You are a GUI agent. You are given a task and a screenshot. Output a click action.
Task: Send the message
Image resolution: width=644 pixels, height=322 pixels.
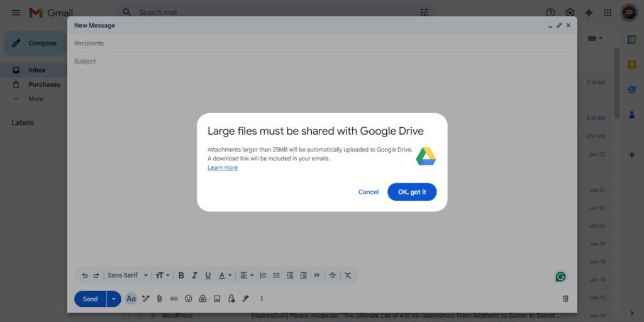91,299
